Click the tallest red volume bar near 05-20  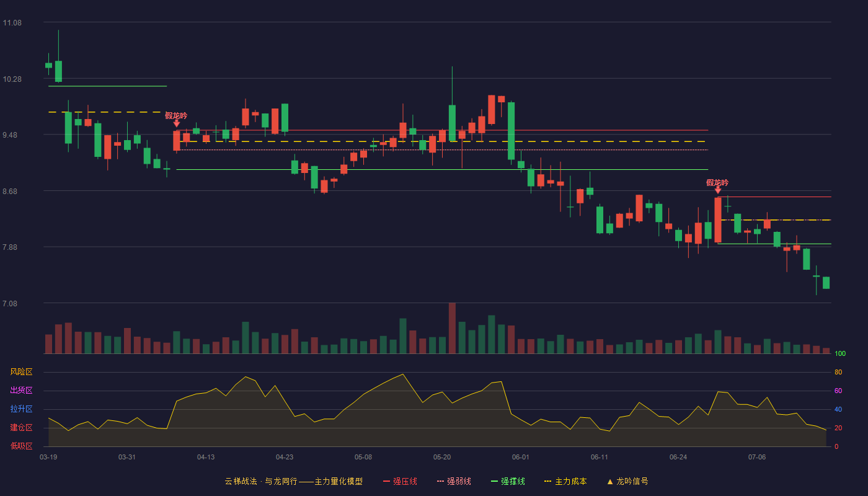point(452,328)
